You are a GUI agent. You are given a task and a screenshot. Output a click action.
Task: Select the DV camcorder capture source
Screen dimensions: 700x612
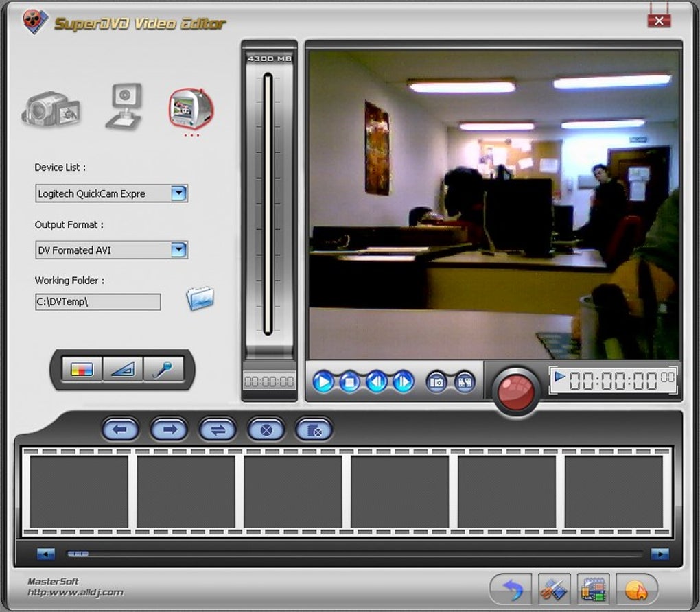[51, 110]
